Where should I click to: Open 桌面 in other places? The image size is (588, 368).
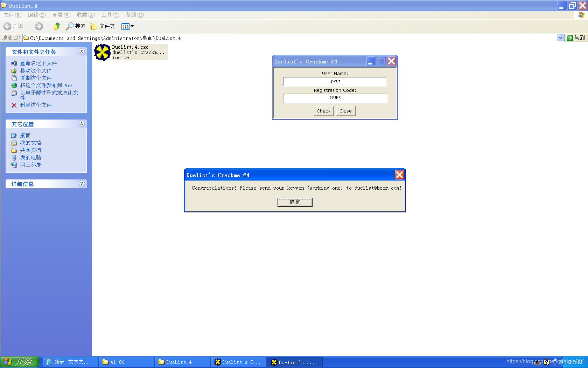point(25,136)
